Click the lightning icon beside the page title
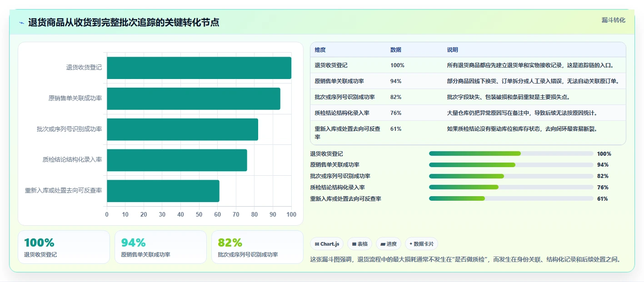The height and width of the screenshot is (282, 644). (x=21, y=23)
